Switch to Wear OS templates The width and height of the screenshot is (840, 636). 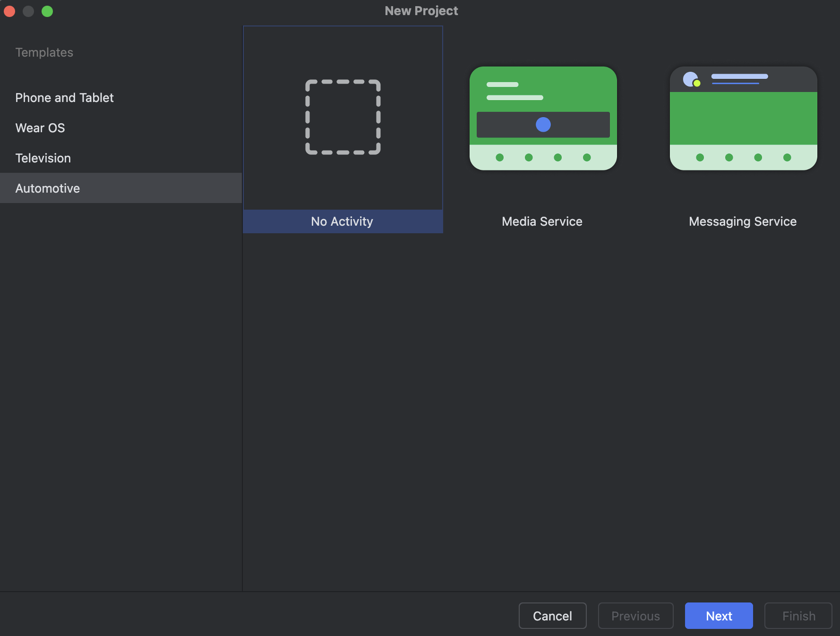pos(121,128)
